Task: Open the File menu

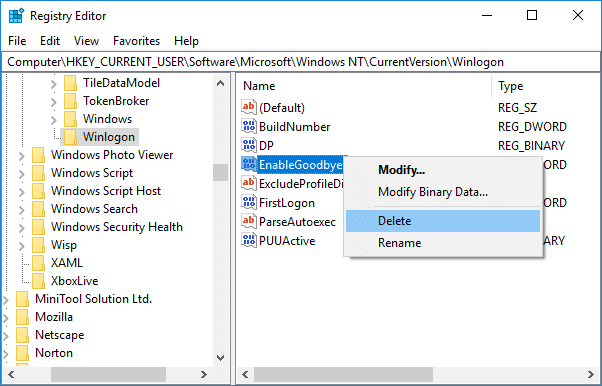Action: pyautogui.click(x=17, y=41)
